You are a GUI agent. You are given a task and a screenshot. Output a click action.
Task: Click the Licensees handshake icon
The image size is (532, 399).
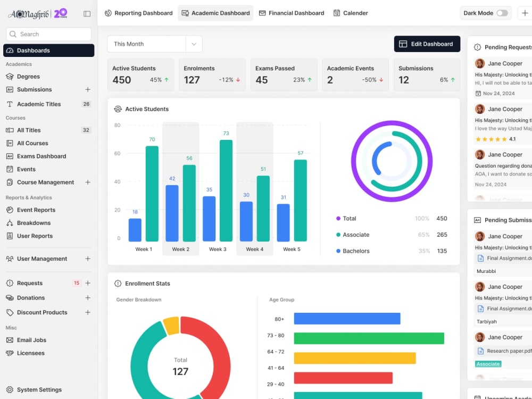tap(10, 353)
